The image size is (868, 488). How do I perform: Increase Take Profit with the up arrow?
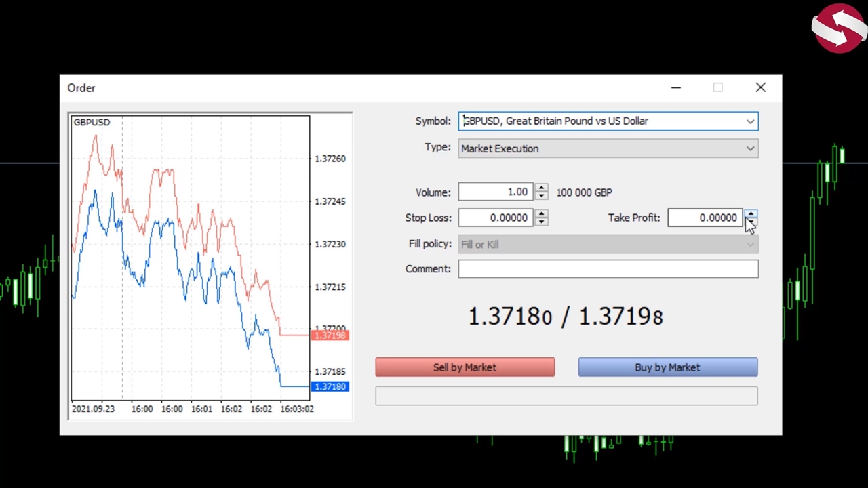pyautogui.click(x=751, y=213)
